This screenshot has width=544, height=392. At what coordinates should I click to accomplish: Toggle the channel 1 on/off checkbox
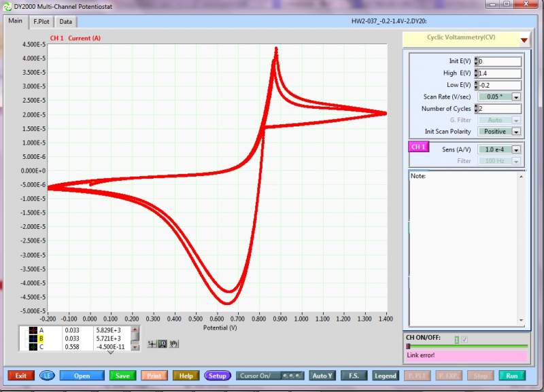(465, 340)
